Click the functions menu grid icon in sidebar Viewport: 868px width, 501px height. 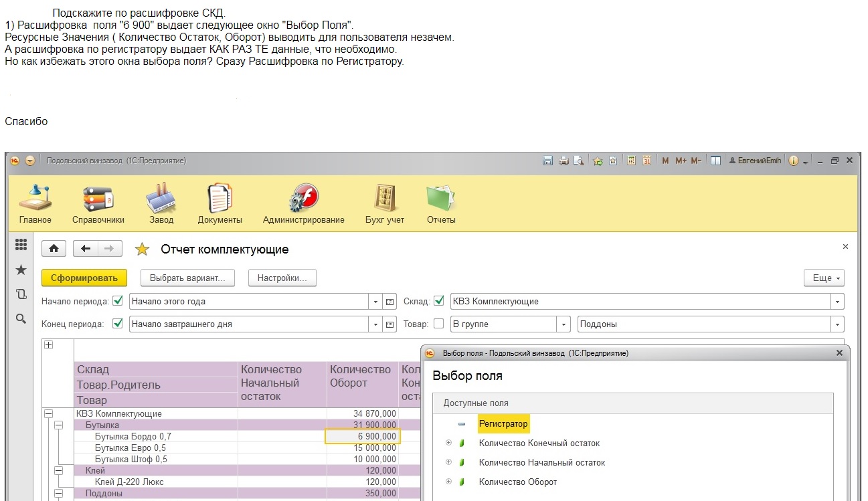click(21, 245)
